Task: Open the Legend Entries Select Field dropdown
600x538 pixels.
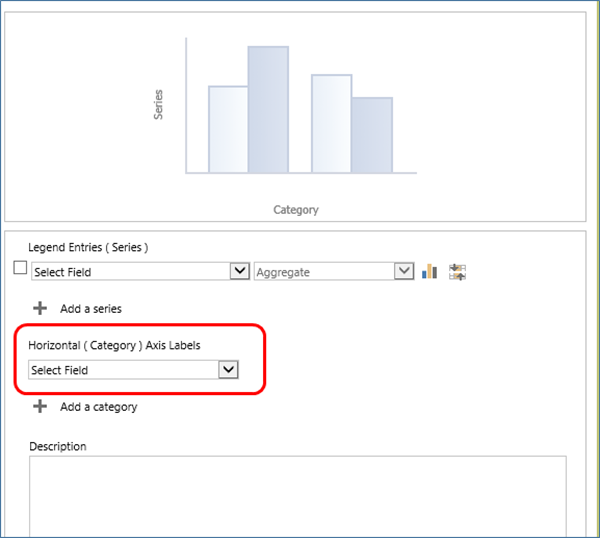Action: [x=130, y=271]
